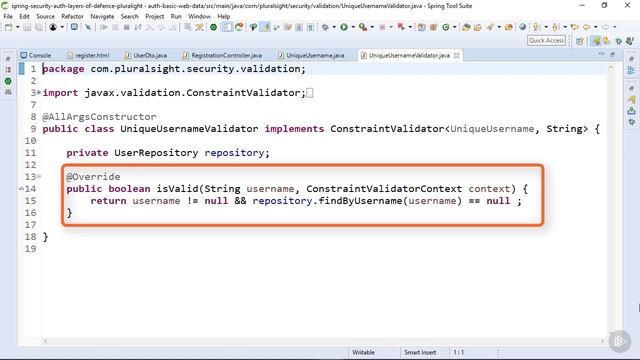Click the globe web browser icon

tap(522, 27)
